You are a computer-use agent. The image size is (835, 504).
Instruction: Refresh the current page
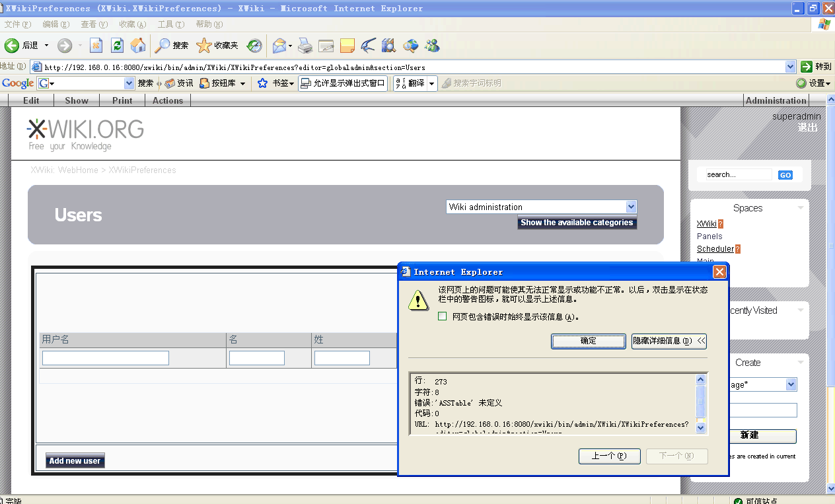[117, 46]
